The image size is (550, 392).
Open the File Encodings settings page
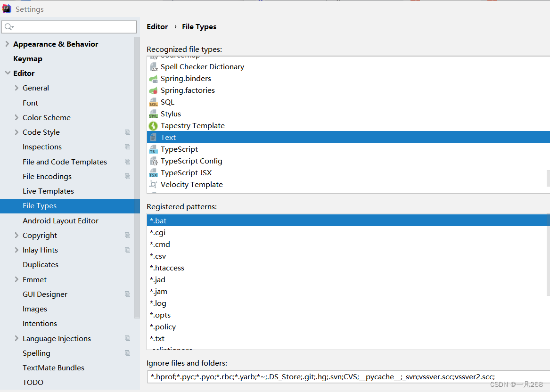click(47, 176)
